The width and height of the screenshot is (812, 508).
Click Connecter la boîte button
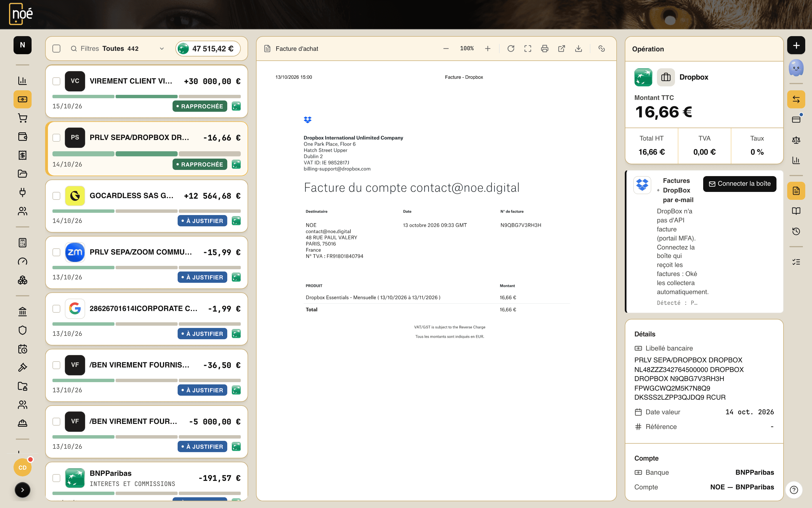pyautogui.click(x=740, y=184)
